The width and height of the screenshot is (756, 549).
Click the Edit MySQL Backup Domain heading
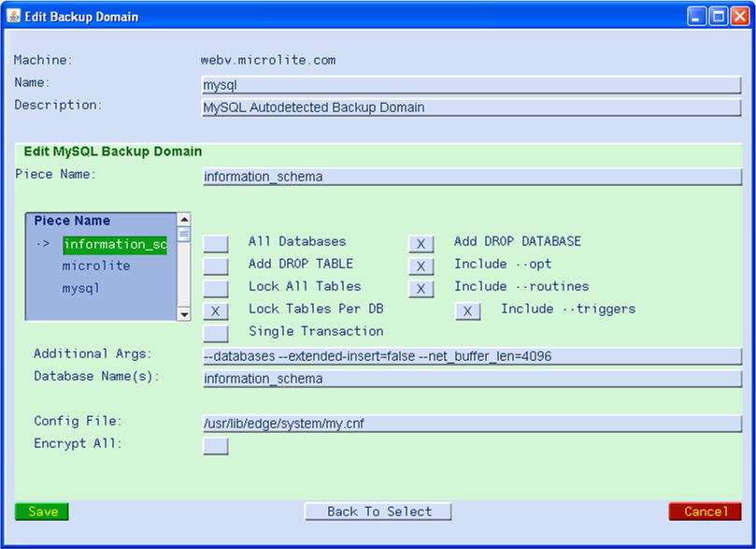point(113,152)
